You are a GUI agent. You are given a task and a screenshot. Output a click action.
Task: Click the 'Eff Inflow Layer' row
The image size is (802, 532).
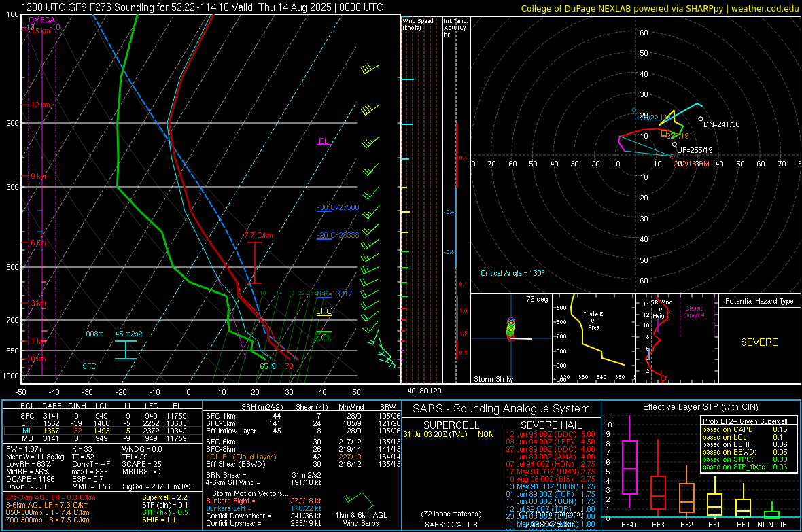[303, 431]
